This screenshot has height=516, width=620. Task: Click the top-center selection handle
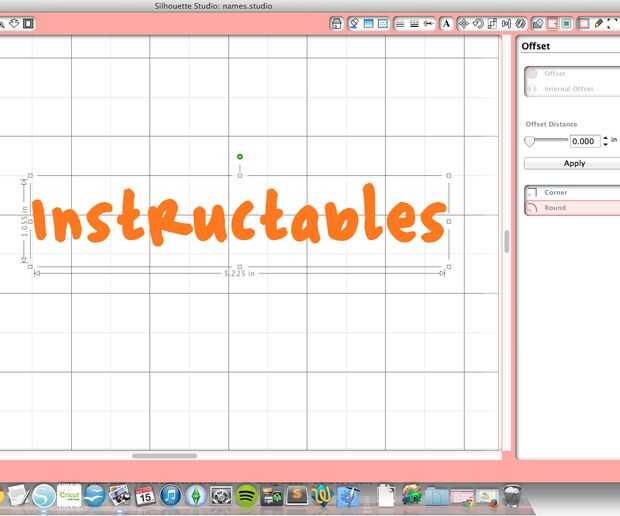point(240,175)
